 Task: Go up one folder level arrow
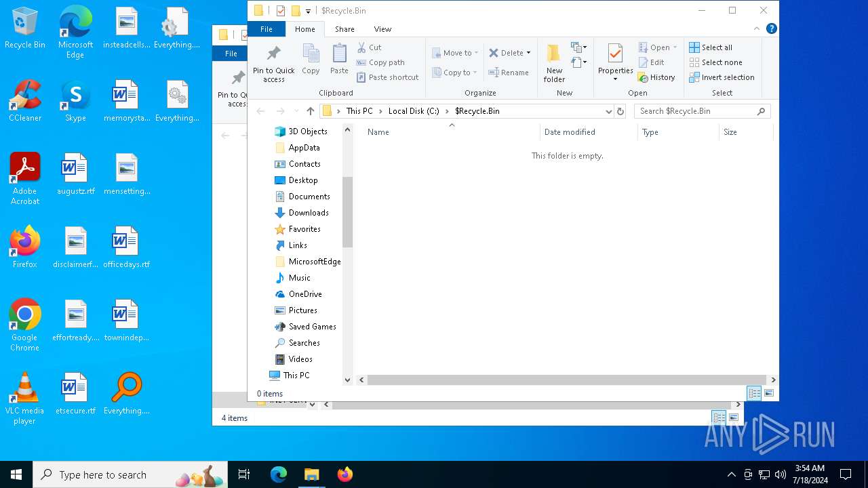pos(311,111)
